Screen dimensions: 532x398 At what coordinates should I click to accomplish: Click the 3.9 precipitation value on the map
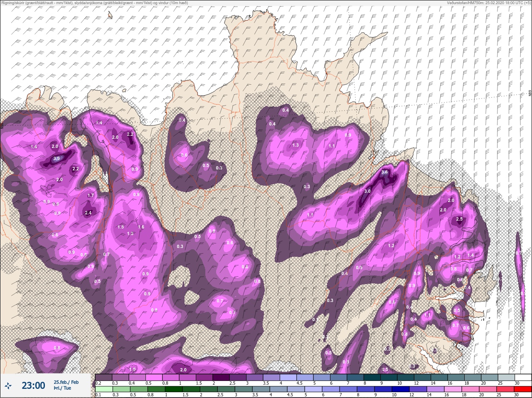57,158
